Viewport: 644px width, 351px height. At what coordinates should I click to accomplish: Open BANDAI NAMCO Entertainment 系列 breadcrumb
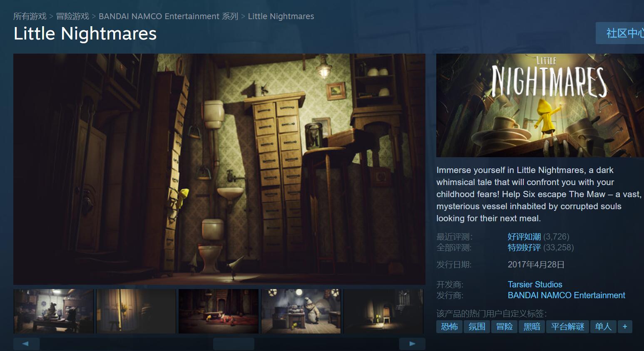pyautogui.click(x=168, y=16)
